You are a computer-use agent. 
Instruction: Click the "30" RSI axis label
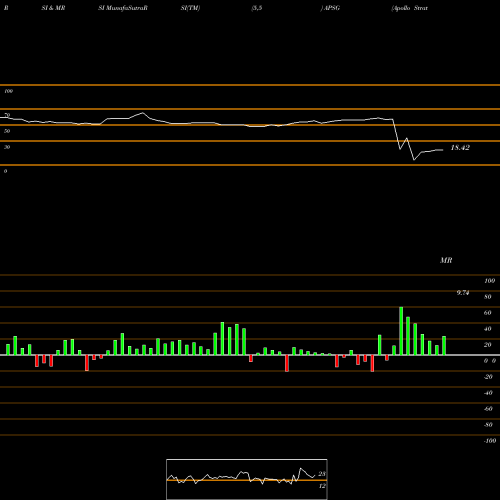[x=7, y=147]
